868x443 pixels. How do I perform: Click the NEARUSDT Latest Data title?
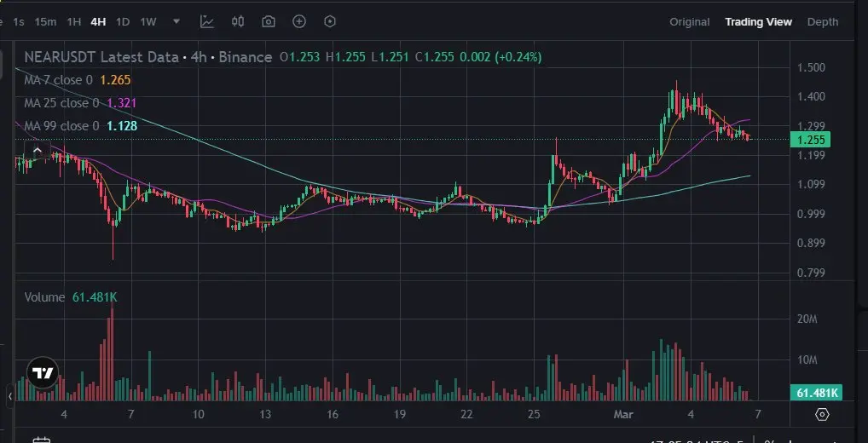tap(101, 57)
